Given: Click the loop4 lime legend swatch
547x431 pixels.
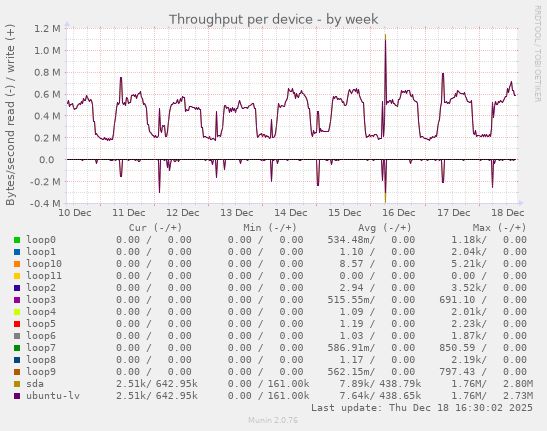Looking at the screenshot, I should click(x=17, y=312).
